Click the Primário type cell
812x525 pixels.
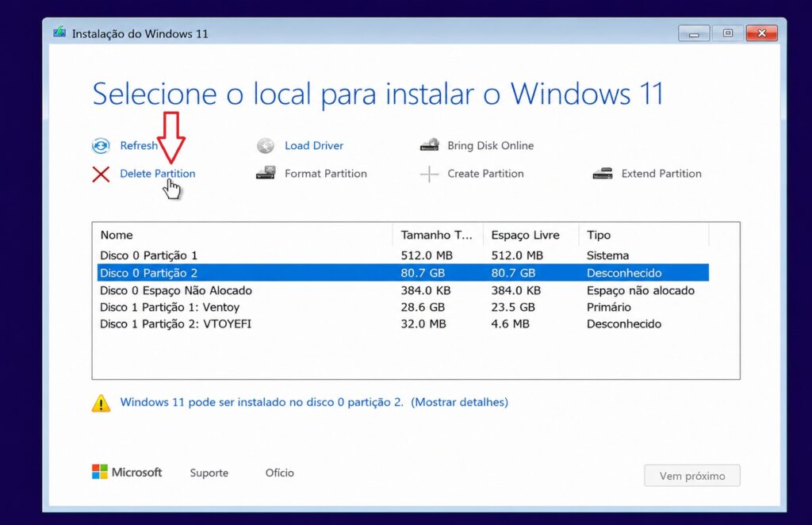[608, 307]
